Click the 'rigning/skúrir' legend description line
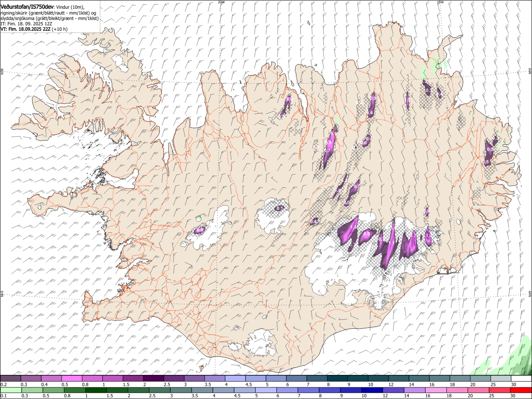 pos(48,13)
